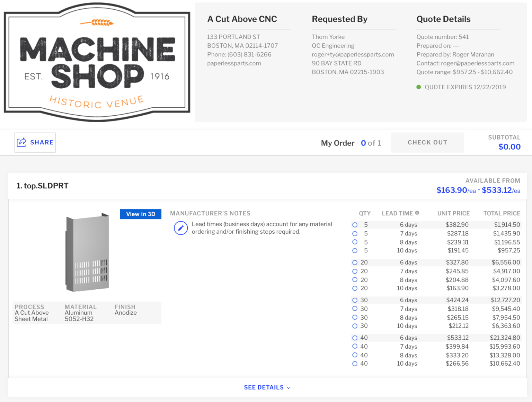Open the top.SLDPRT part preview image

(x=87, y=253)
